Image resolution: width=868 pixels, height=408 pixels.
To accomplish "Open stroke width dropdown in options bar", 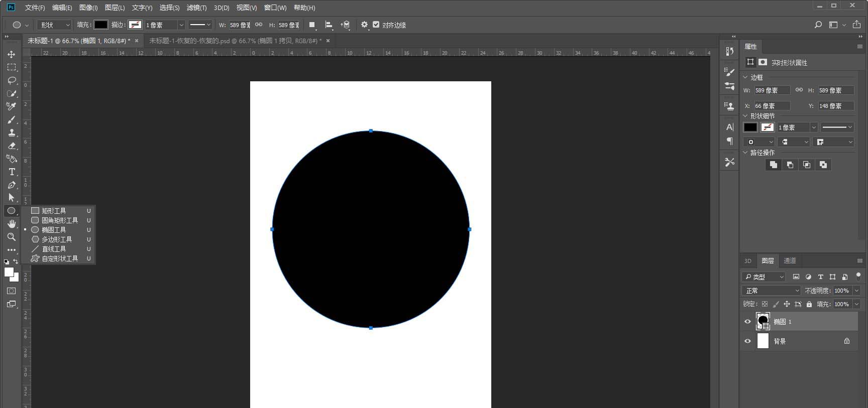I will [181, 25].
